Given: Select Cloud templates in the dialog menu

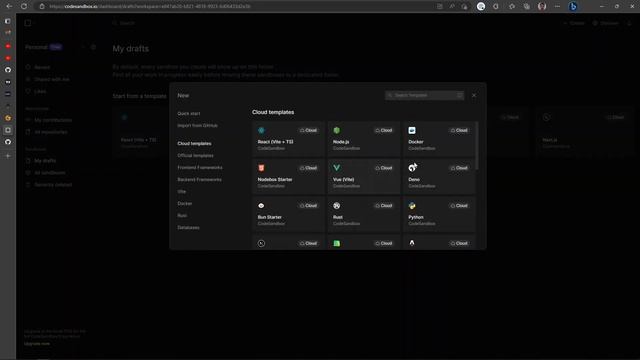Looking at the screenshot, I should 194,143.
